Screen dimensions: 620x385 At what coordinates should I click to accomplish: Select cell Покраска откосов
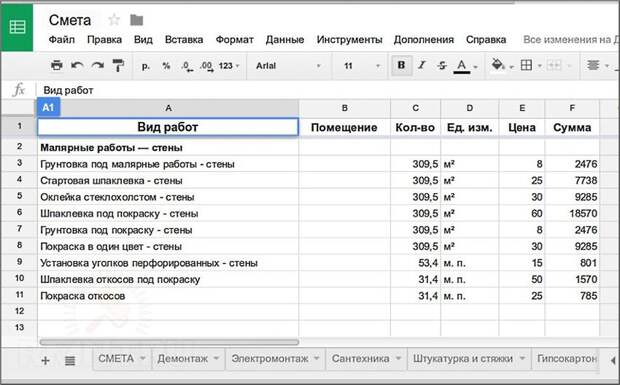[168, 296]
